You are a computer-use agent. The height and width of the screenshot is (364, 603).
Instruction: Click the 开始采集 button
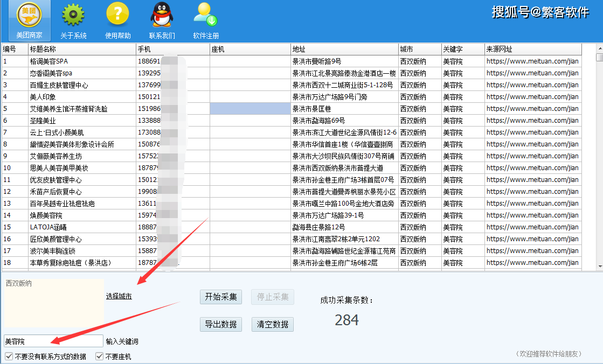(221, 297)
